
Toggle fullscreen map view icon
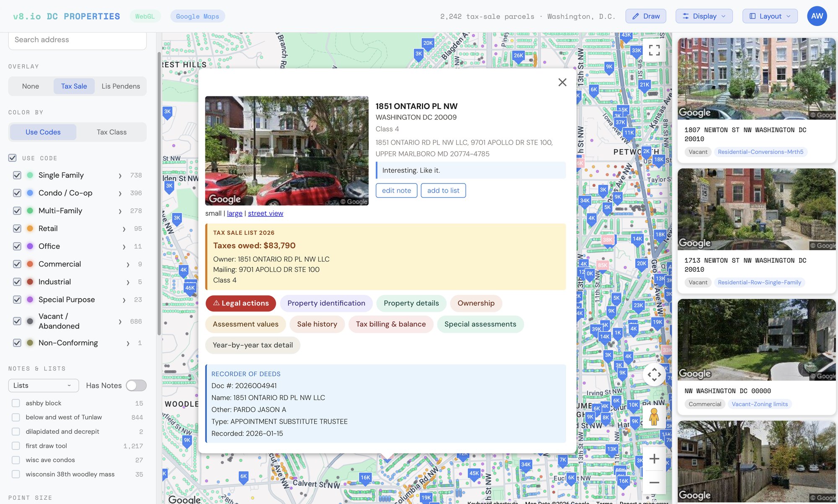(x=654, y=50)
